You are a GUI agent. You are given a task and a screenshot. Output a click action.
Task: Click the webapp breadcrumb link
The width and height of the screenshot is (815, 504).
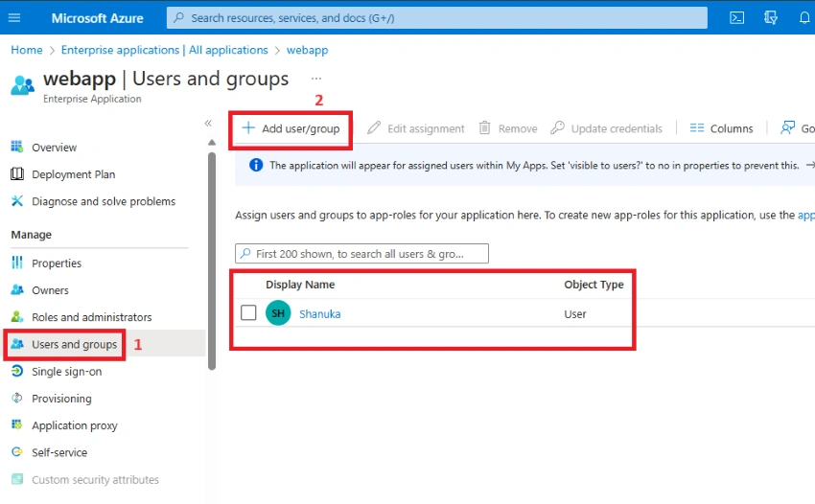[307, 51]
